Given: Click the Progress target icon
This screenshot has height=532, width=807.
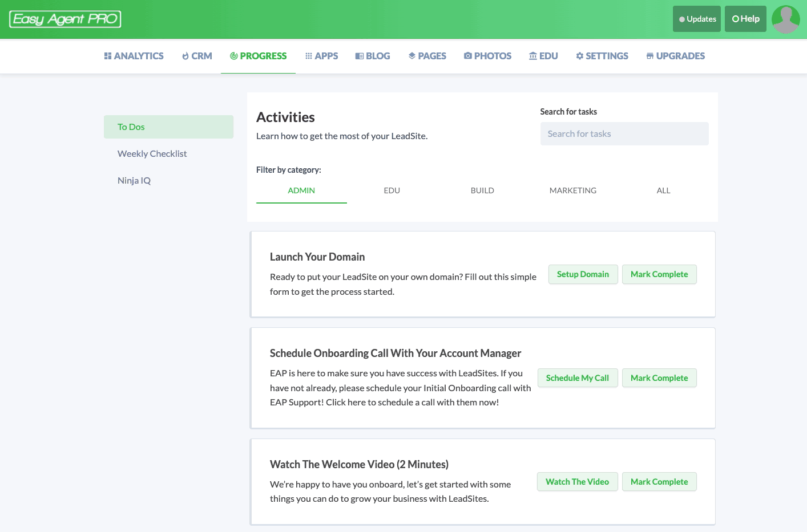Looking at the screenshot, I should pyautogui.click(x=234, y=56).
